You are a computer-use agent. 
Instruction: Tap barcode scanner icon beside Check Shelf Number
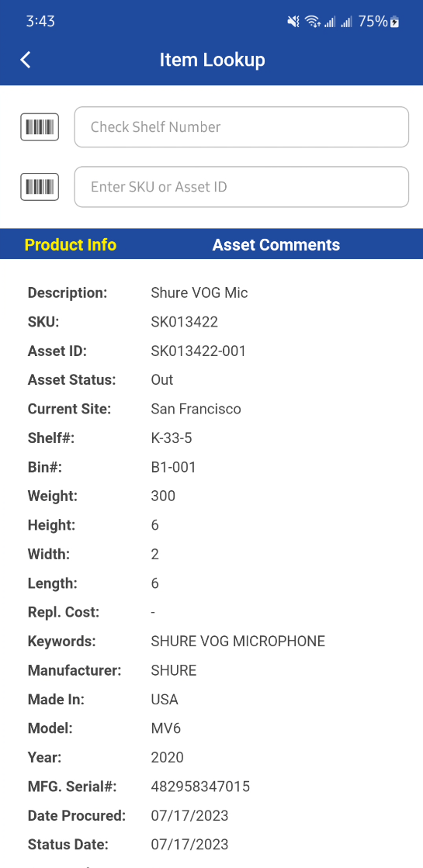[40, 127]
